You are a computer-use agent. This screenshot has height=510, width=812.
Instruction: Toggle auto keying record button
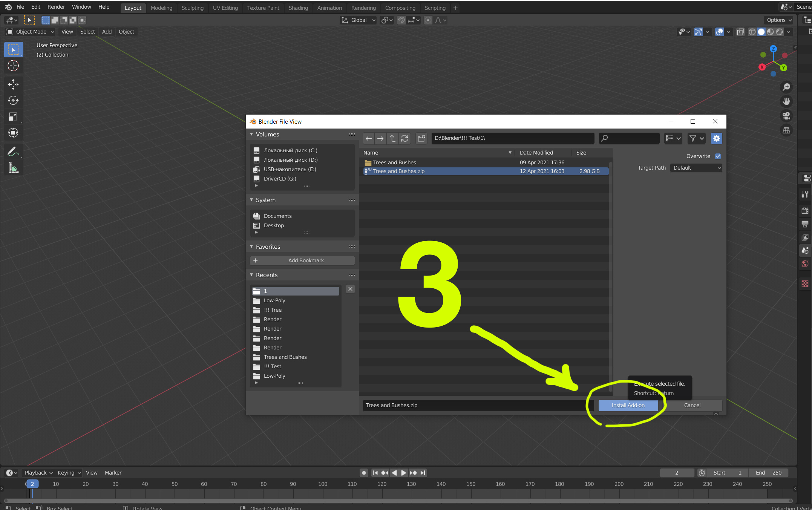[364, 473]
